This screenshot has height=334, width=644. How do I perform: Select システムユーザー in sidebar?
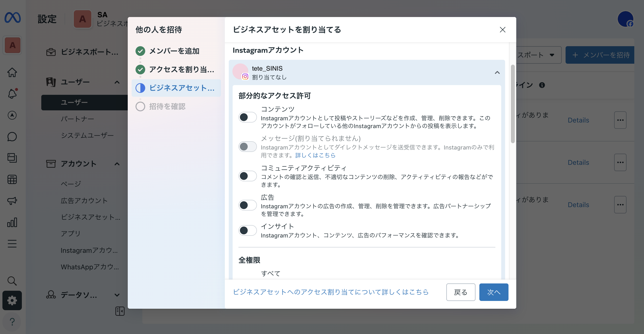click(x=87, y=135)
